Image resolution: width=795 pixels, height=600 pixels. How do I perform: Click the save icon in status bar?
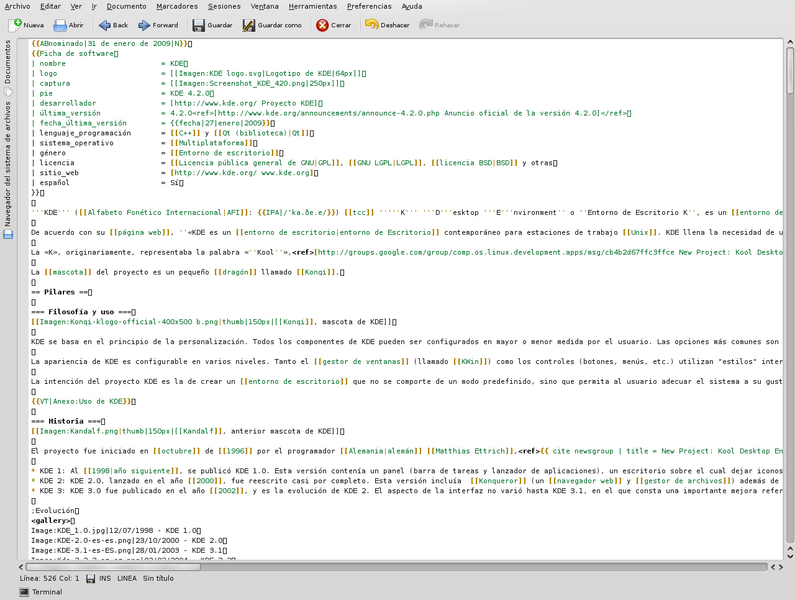(91, 578)
